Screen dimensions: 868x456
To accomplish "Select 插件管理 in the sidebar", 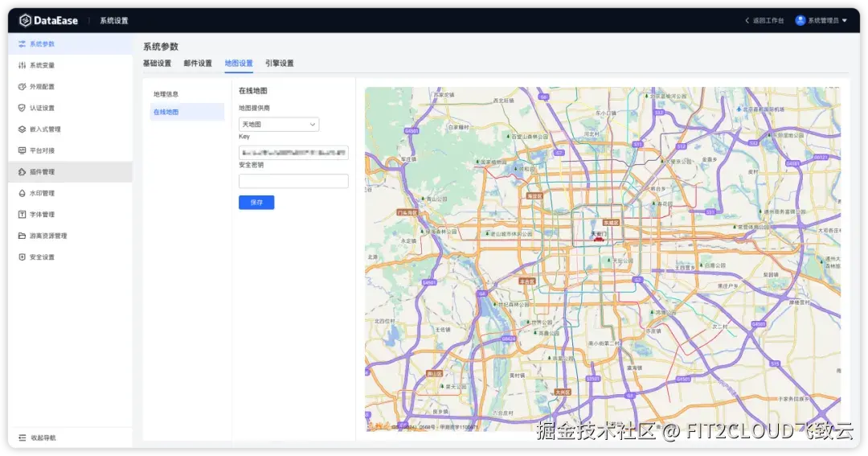I will (x=70, y=172).
